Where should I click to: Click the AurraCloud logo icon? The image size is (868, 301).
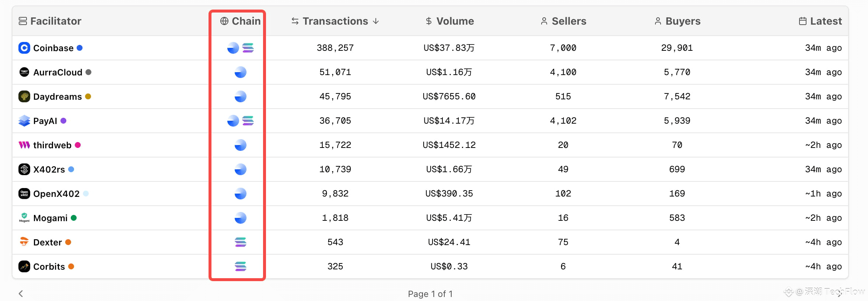coord(24,72)
